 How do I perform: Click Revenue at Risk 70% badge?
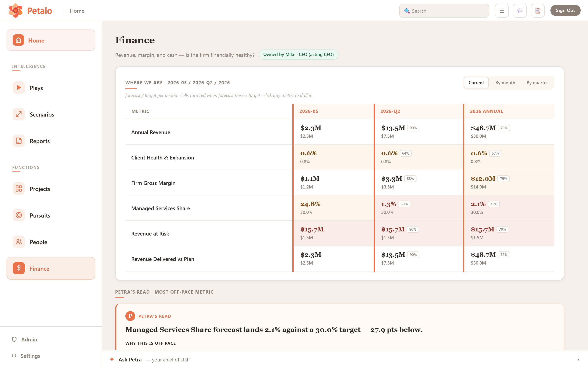502,229
